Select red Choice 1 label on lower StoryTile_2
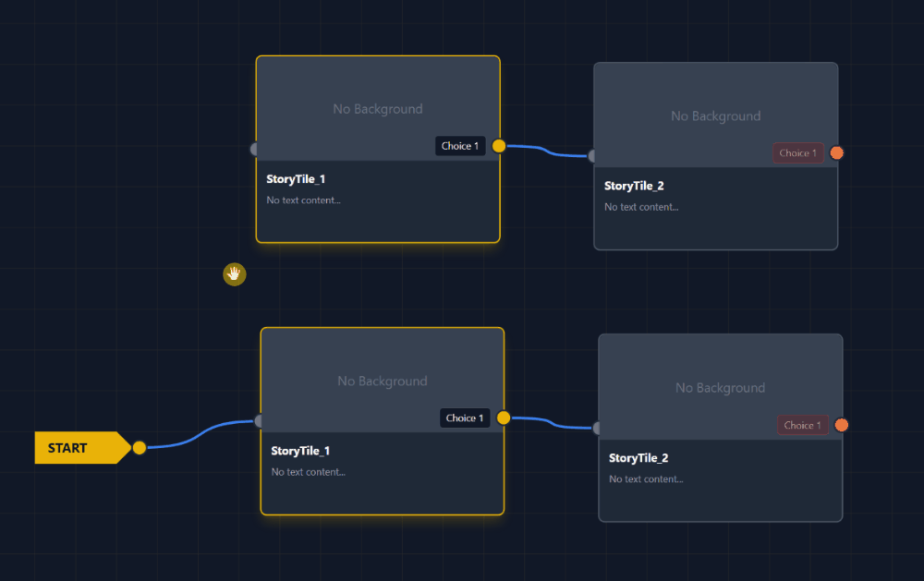This screenshot has width=924, height=581. [x=802, y=426]
